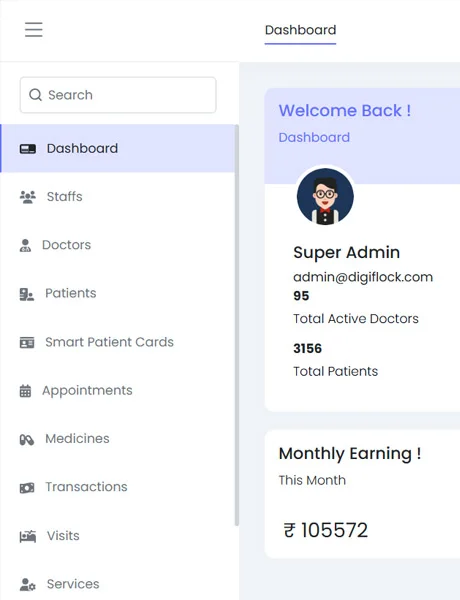Click the Visits bed icon
This screenshot has height=600, width=460.
point(28,536)
